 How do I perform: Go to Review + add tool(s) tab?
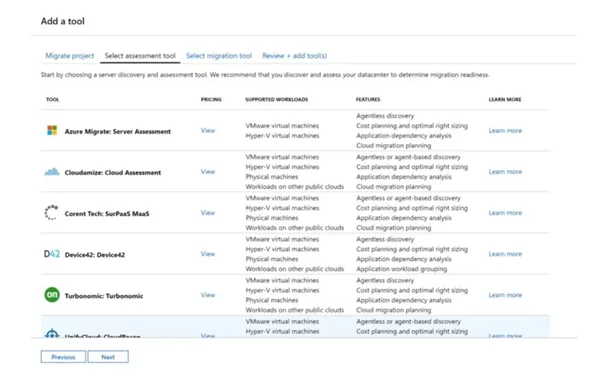[x=294, y=56]
